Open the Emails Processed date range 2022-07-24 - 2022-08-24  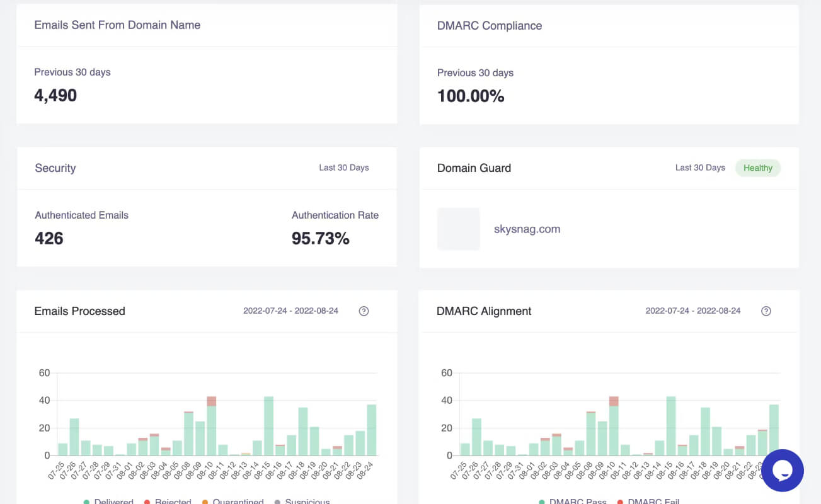click(x=290, y=311)
